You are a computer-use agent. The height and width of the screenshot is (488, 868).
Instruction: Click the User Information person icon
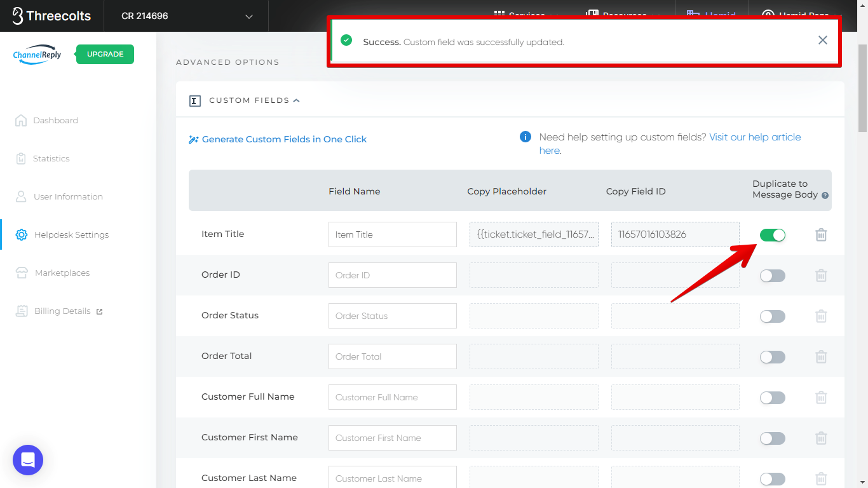pos(21,196)
